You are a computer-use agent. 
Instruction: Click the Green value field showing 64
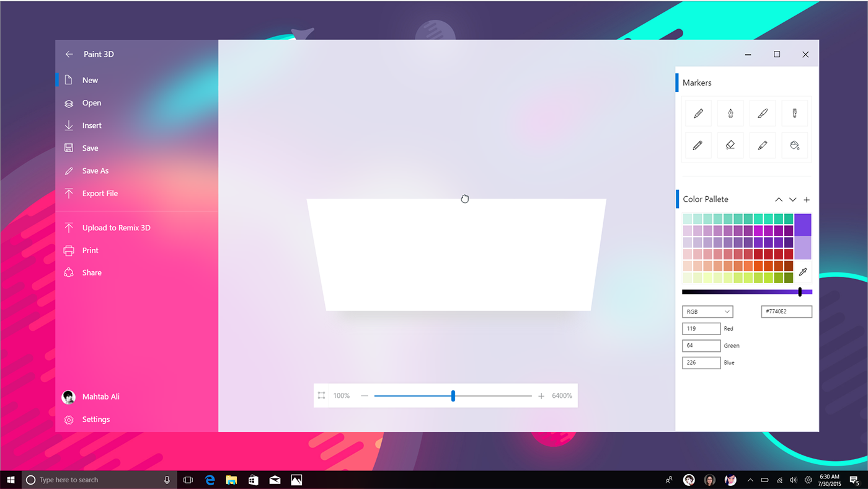pyautogui.click(x=701, y=346)
